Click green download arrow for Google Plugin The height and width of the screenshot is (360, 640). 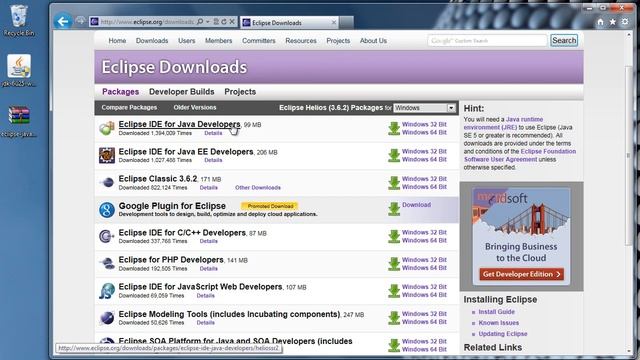pos(394,209)
